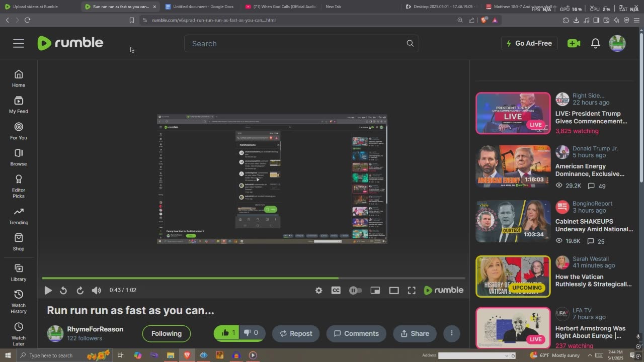Click the bookmark icon in address bar
This screenshot has height=362, width=644.
coord(132,20)
